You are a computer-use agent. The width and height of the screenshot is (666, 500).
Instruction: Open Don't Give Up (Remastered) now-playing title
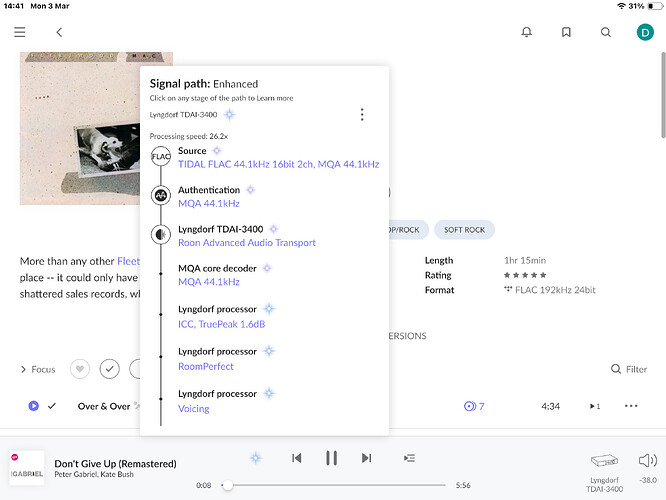pyautogui.click(x=115, y=463)
